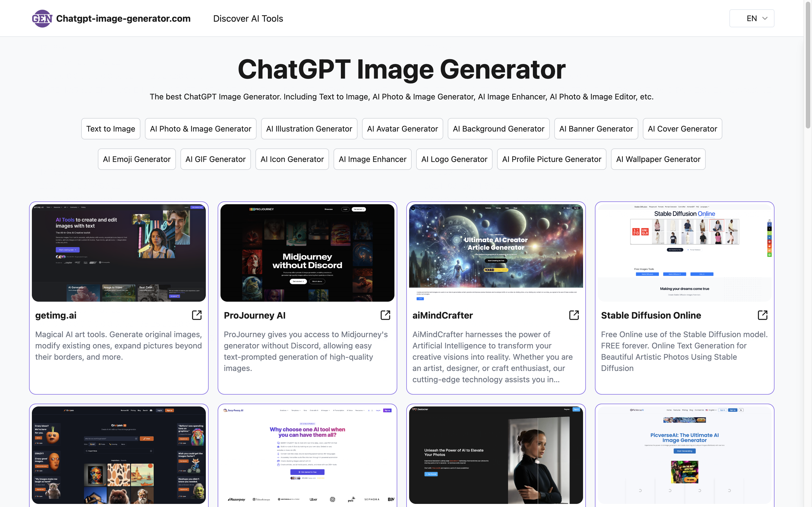
Task: Select the Text to Image category
Action: tap(111, 128)
